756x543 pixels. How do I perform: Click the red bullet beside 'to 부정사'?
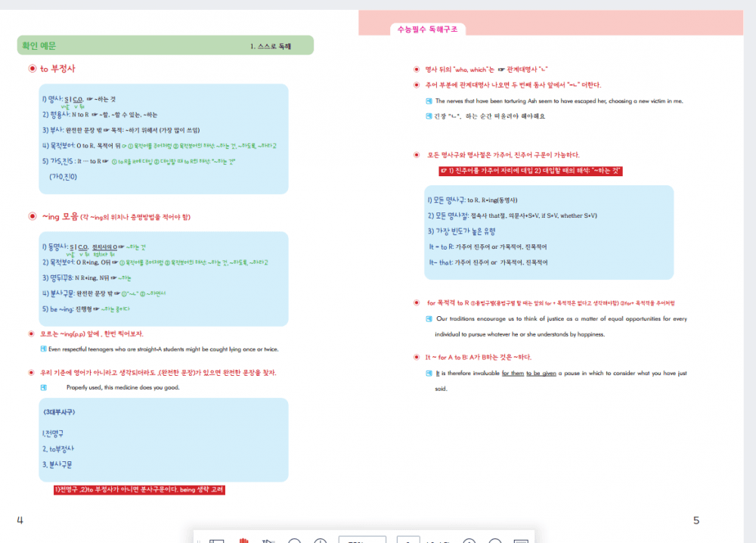[x=32, y=69]
